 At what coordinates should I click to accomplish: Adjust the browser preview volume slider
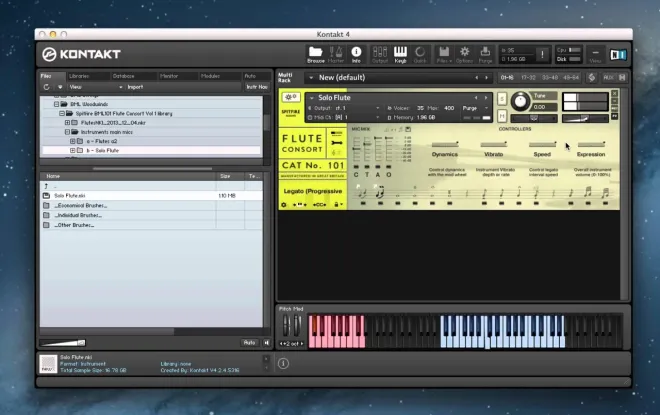[x=63, y=343]
